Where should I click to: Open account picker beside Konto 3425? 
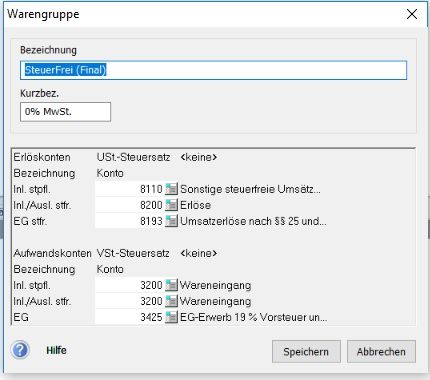click(171, 317)
